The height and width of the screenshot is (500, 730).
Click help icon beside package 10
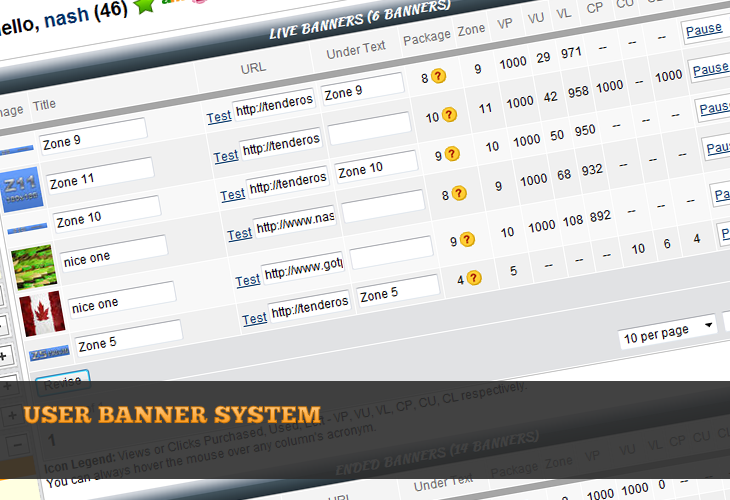point(449,115)
